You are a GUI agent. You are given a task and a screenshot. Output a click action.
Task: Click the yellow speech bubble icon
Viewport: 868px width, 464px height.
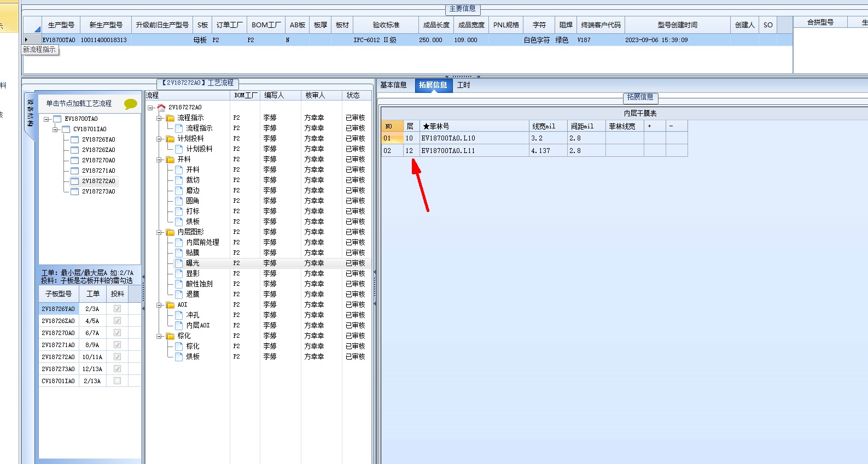click(x=131, y=104)
